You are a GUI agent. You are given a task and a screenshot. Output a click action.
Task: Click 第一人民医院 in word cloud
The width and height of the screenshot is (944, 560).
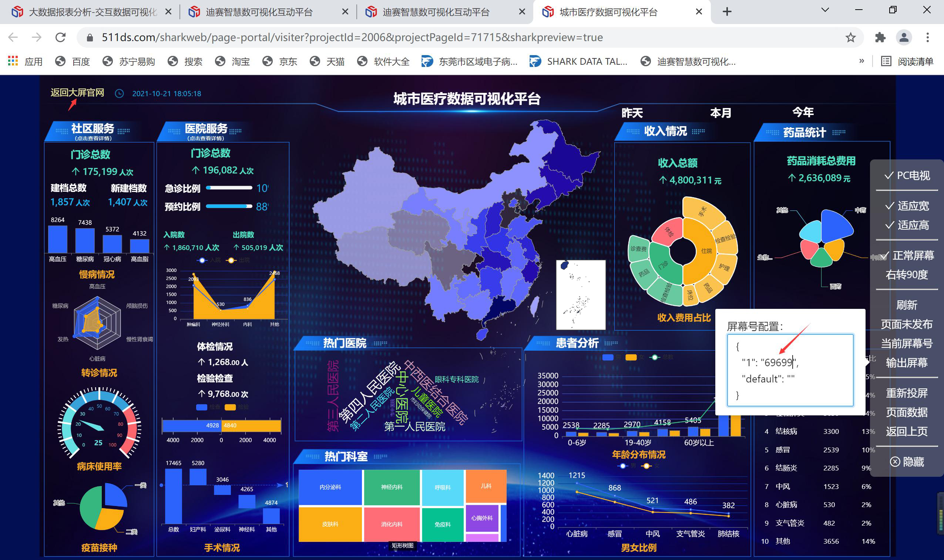(414, 427)
